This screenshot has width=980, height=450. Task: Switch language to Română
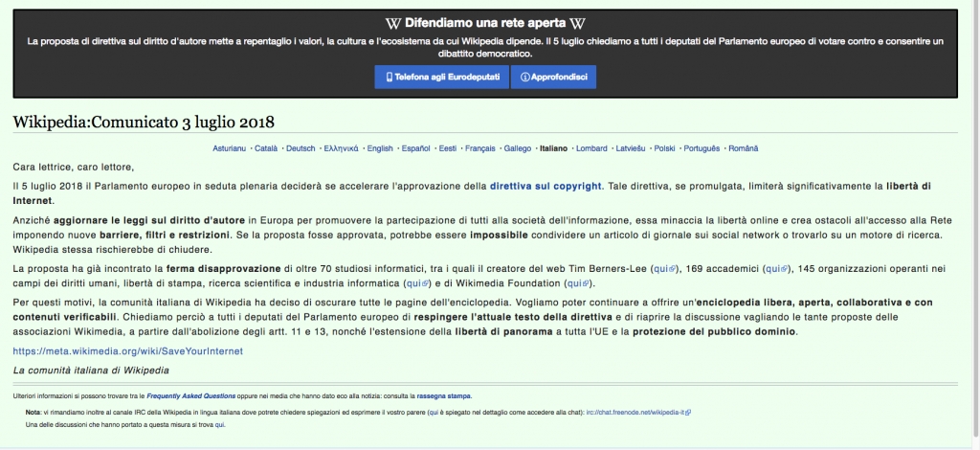(743, 148)
